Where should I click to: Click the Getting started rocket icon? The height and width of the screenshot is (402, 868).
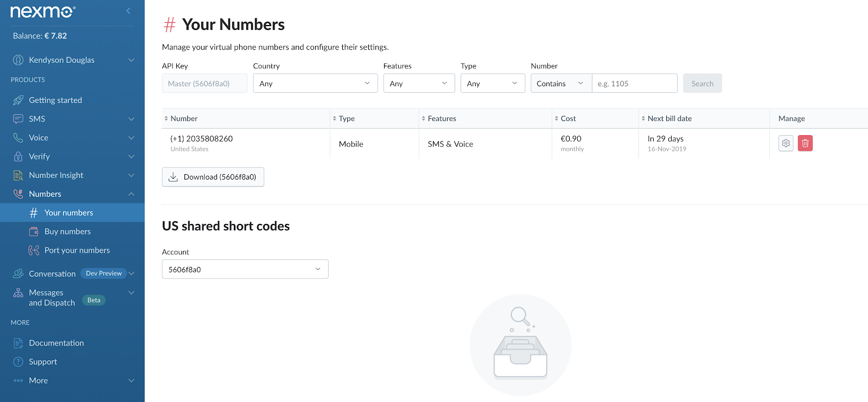18,100
